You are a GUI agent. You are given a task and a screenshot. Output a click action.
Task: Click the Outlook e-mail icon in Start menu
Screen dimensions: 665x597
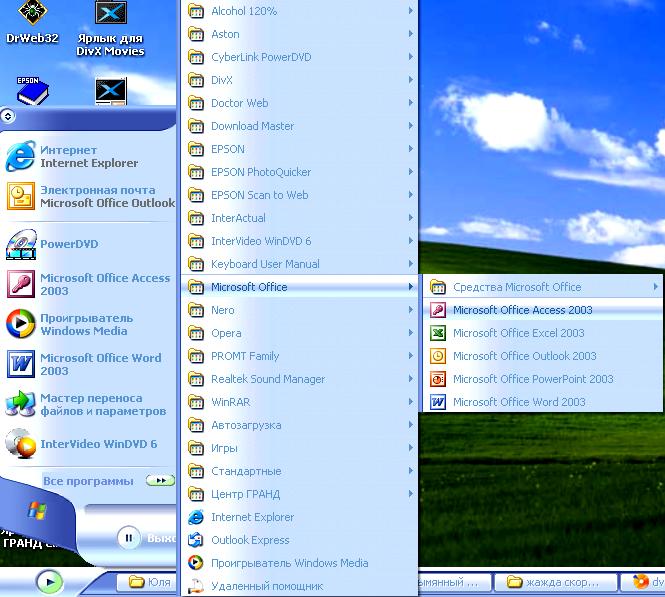[20, 196]
